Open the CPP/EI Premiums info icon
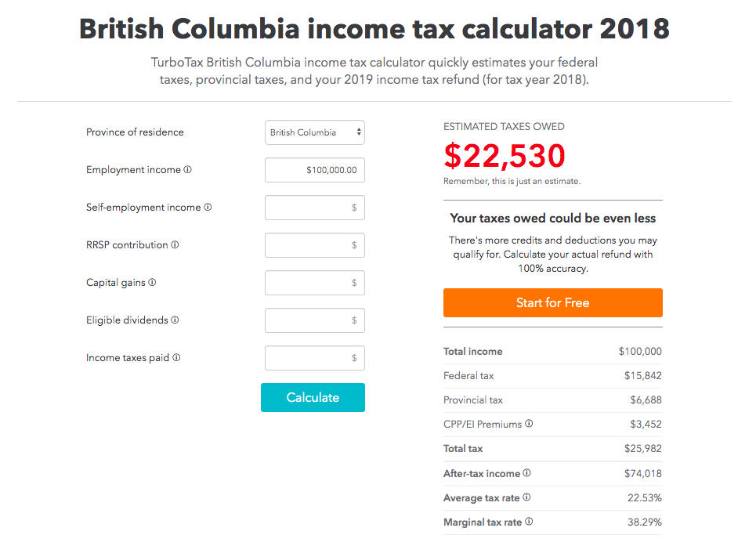Image resolution: width=756 pixels, height=546 pixels. click(x=529, y=424)
